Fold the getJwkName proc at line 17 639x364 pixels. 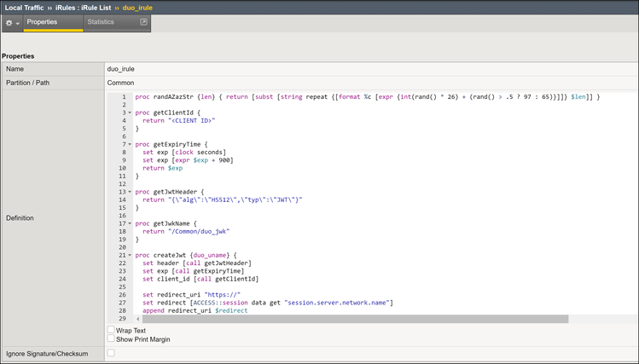(130, 223)
